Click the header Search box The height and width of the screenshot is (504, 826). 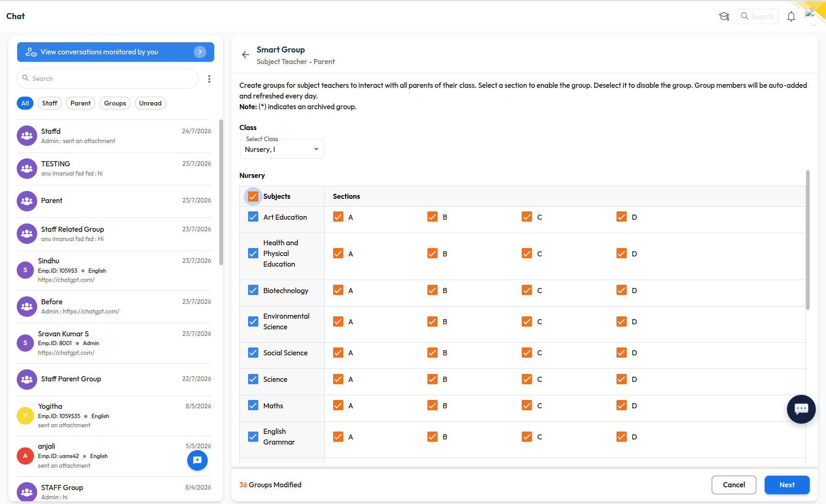[758, 17]
